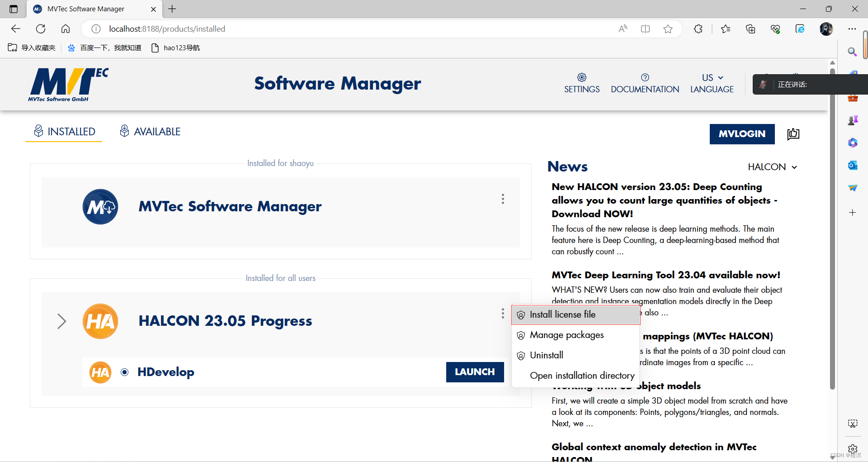Open the New HALCON version 23.05 news article
The width and height of the screenshot is (868, 462).
point(664,200)
